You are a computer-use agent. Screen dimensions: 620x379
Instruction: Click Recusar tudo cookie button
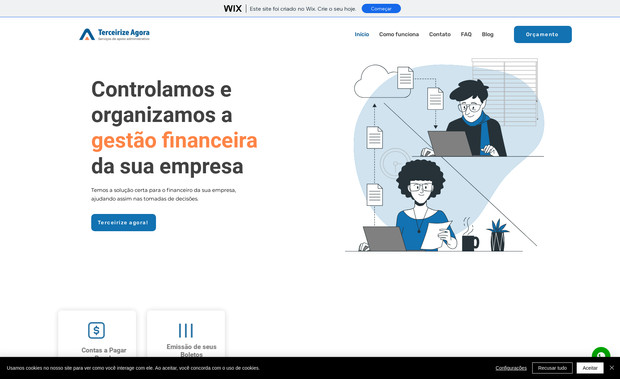(x=552, y=368)
